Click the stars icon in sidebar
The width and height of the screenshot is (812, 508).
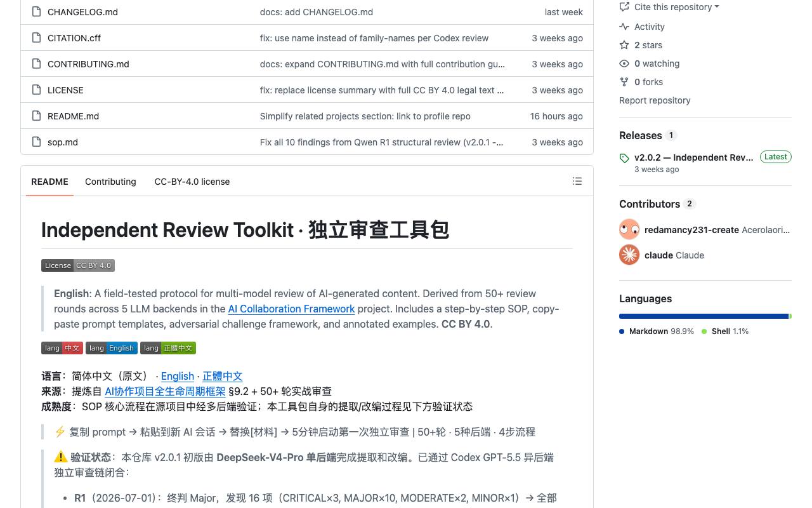(x=624, y=45)
